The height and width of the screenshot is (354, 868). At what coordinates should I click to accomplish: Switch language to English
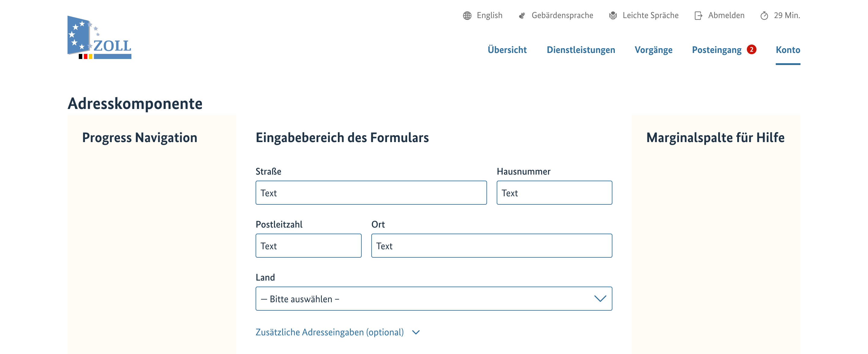pyautogui.click(x=489, y=15)
